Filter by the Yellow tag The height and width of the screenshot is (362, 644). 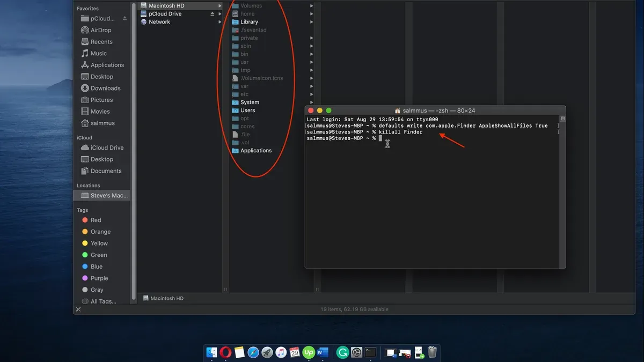94,243
